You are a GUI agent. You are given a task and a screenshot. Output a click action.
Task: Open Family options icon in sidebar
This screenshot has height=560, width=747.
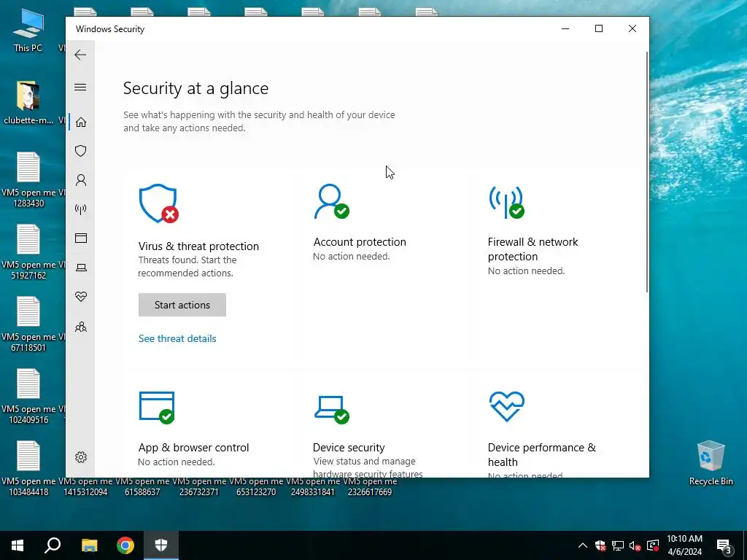pyautogui.click(x=81, y=327)
